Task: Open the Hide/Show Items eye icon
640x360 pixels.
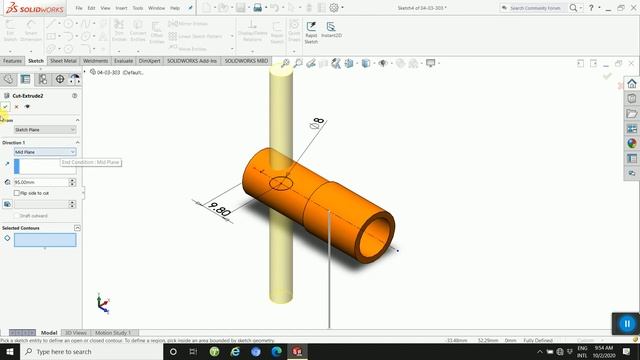Action: 383,63
